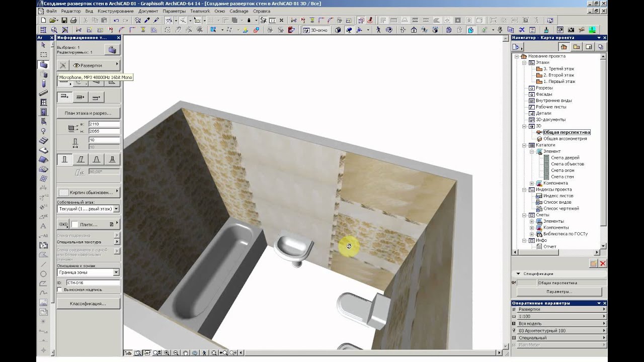
Task: Select the Arrow tool in the toolbox
Action: 43,45
